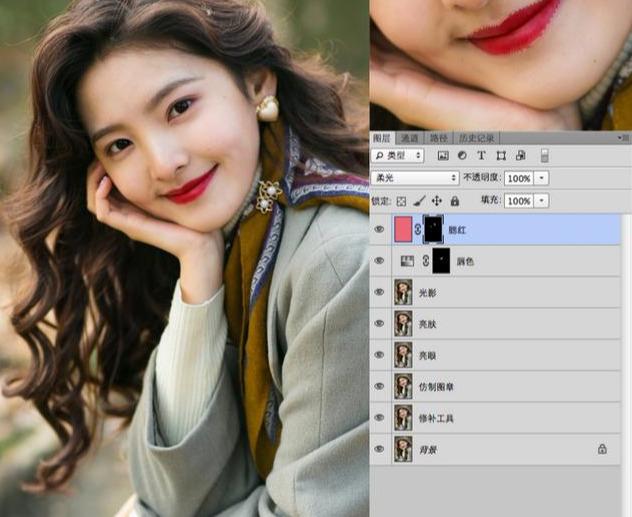Click the adjustment layer filter icon
Viewport: 632px width, 517px height.
coord(462,156)
